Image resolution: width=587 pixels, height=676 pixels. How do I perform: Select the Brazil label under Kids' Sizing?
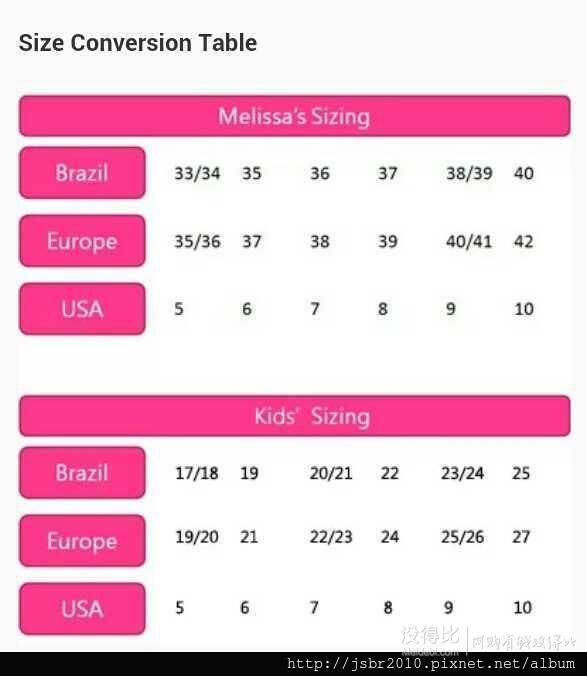point(82,473)
